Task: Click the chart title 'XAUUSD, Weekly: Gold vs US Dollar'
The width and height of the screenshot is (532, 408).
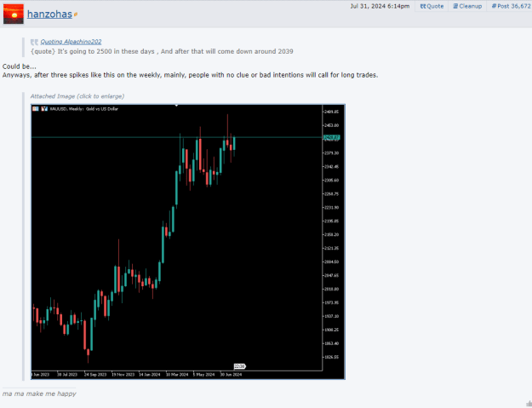Action: click(x=83, y=109)
